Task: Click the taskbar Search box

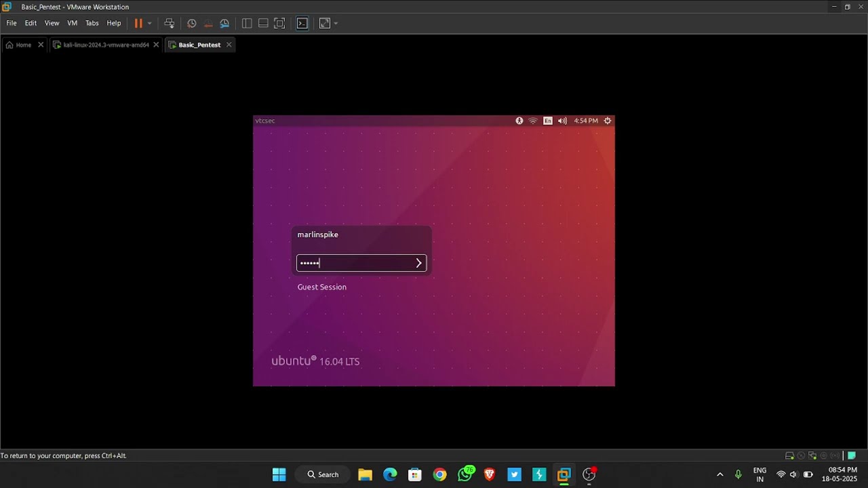Action: 323,474
